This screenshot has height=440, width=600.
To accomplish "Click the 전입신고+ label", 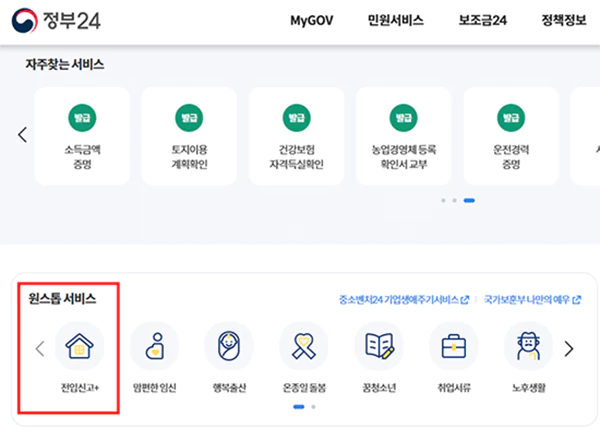I will pyautogui.click(x=80, y=388).
